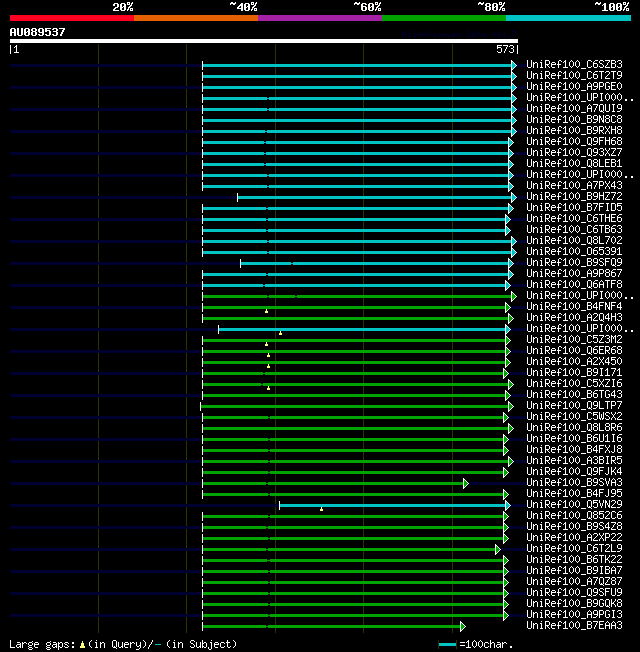Open hit UniRef100_B9RXH8
640x652 pixels.
tap(574, 131)
